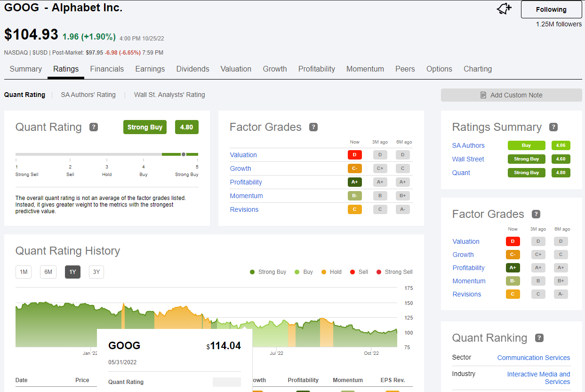
Task: Open Interactive Media and Services industry link
Action: 538,378
